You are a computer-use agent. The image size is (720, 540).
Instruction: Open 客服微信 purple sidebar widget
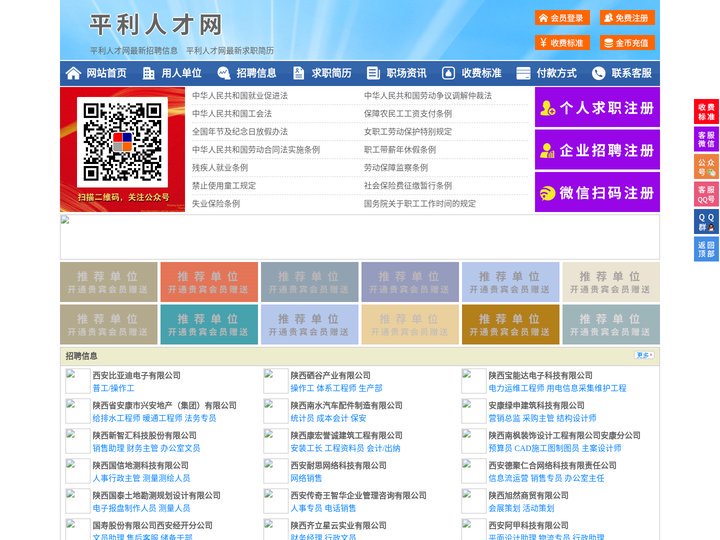pyautogui.click(x=706, y=139)
